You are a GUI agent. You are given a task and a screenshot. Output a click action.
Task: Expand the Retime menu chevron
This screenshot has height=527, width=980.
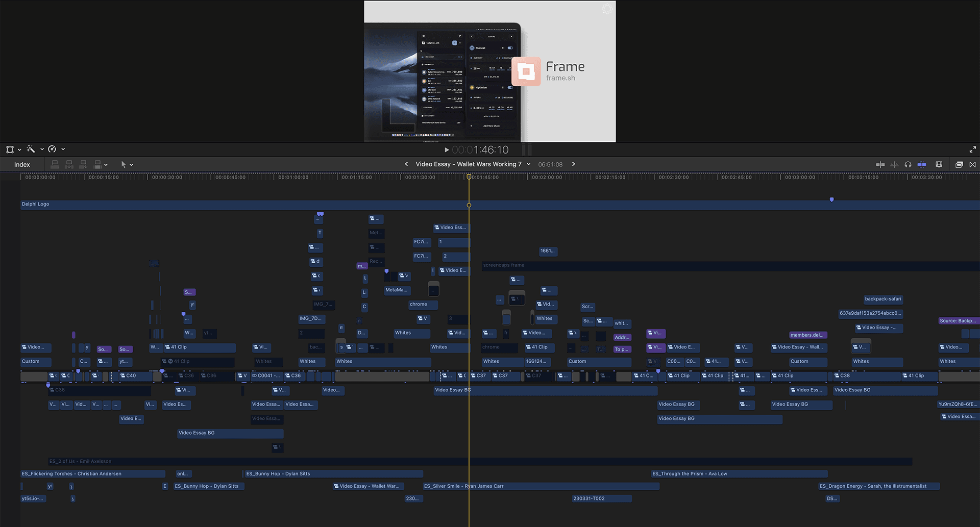pyautogui.click(x=63, y=149)
